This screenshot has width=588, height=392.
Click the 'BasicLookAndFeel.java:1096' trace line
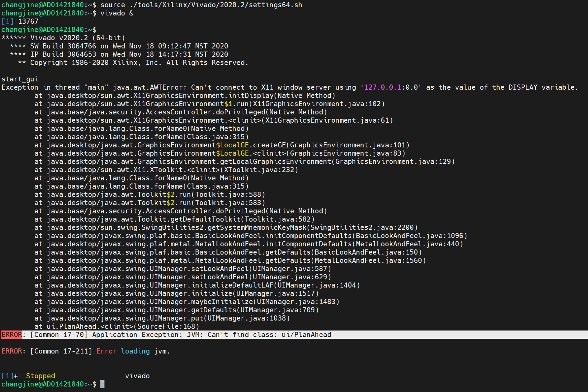(x=251, y=236)
